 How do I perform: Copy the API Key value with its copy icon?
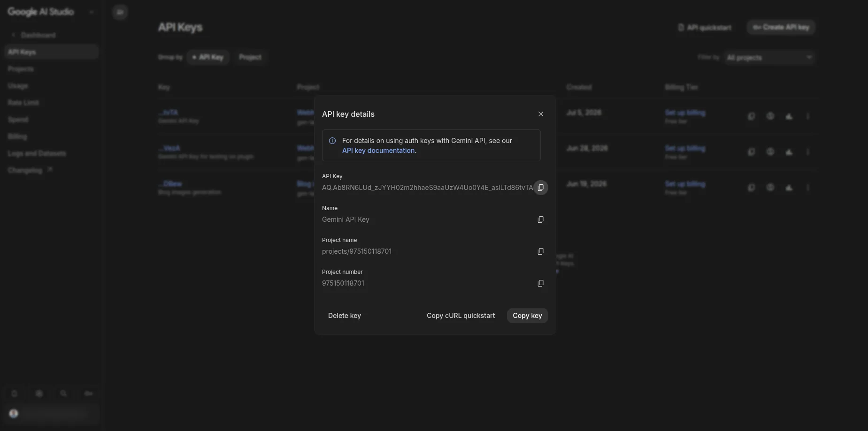540,188
